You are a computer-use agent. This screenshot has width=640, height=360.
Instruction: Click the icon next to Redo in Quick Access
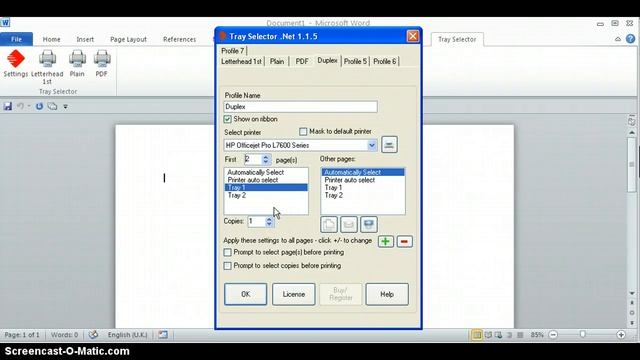point(52,107)
